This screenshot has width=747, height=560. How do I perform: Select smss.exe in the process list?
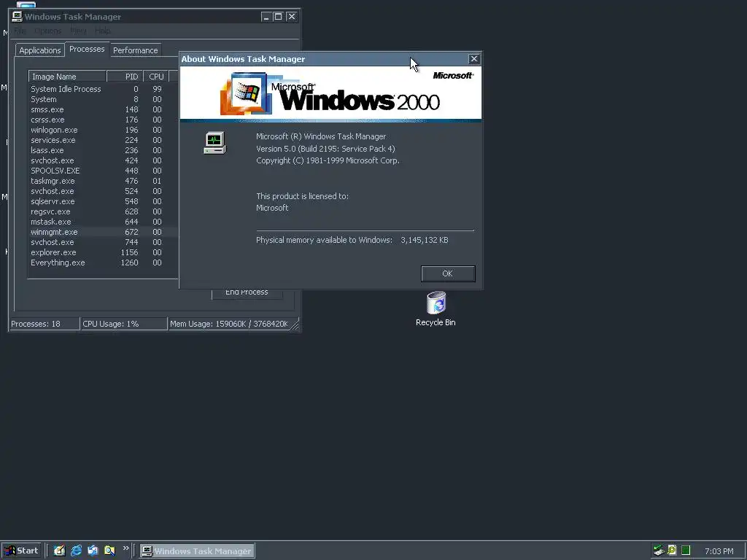click(x=103, y=109)
